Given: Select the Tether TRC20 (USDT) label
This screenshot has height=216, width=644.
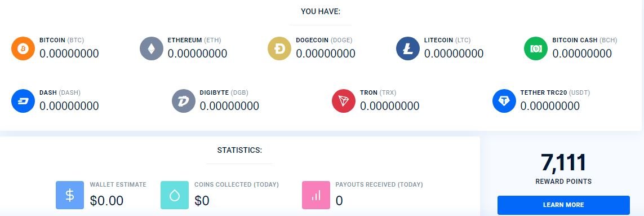Looking at the screenshot, I should click(x=555, y=92).
